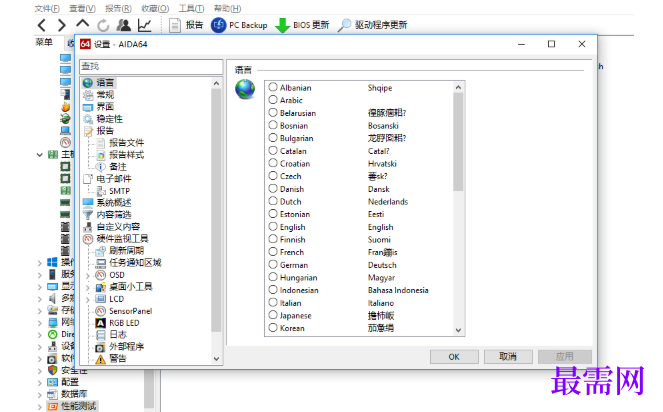Choose the Croatian language radio button
This screenshot has height=412, width=663.
coord(273,163)
